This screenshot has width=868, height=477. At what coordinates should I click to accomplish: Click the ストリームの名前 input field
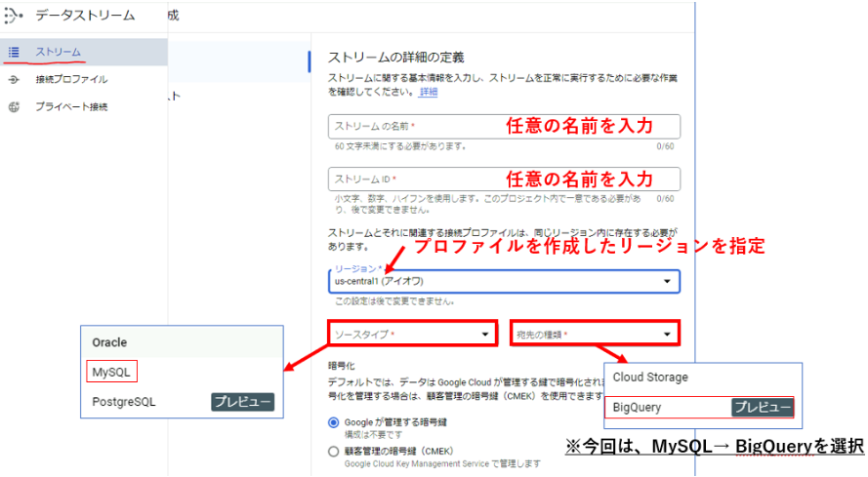(504, 126)
